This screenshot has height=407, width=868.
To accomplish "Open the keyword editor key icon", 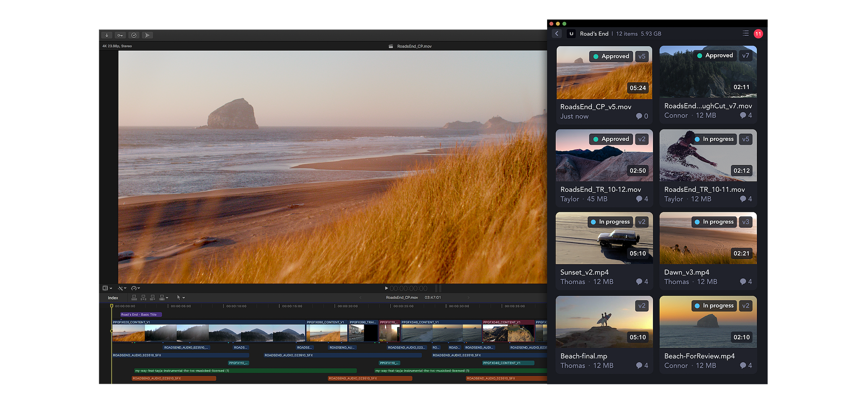I will point(120,35).
